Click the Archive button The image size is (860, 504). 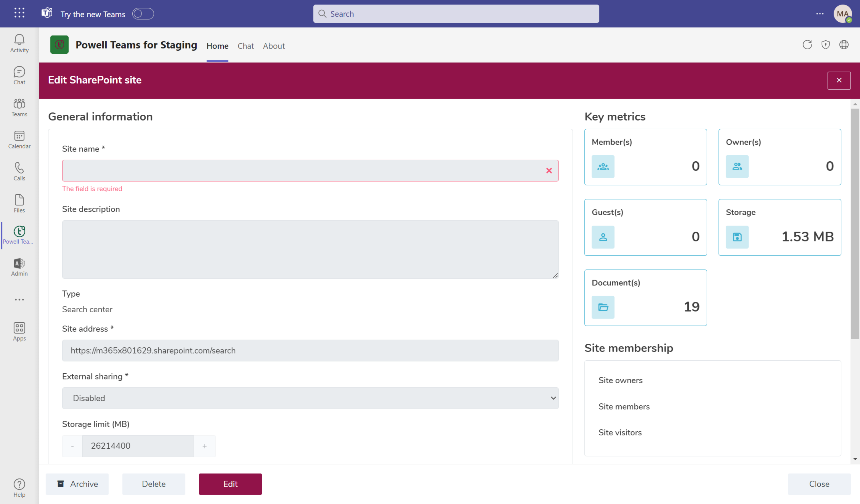[x=77, y=484]
